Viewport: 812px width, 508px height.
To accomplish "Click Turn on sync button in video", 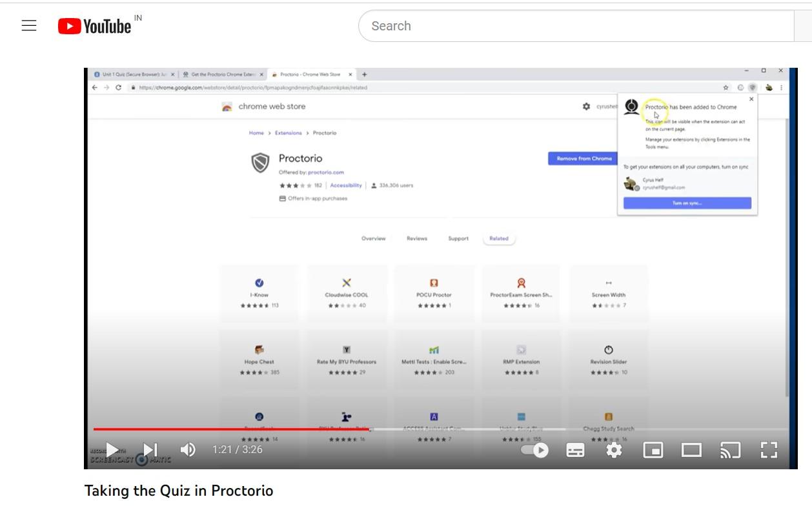I will (687, 203).
